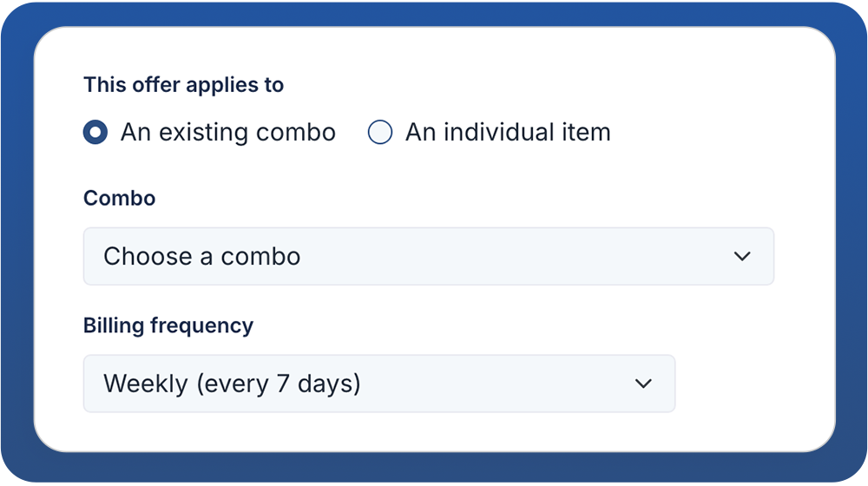
Task: Click the 'Combo' field label
Action: coord(120,198)
